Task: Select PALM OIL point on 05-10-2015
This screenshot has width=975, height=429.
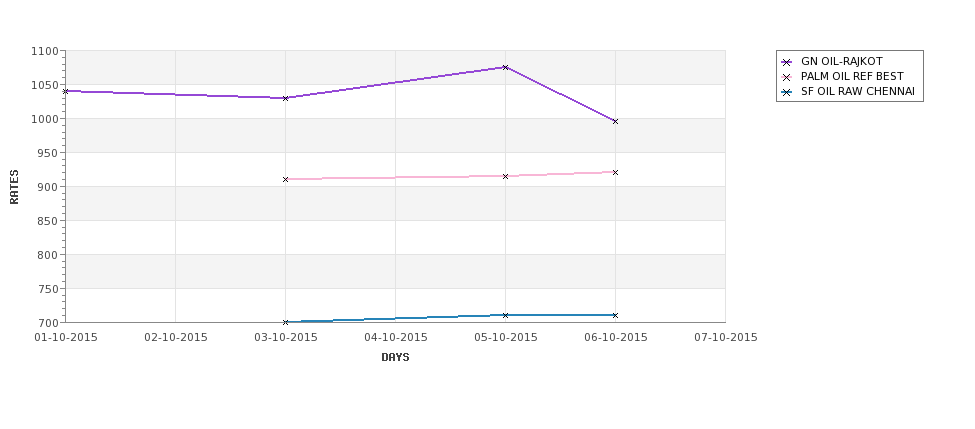Action: [506, 177]
